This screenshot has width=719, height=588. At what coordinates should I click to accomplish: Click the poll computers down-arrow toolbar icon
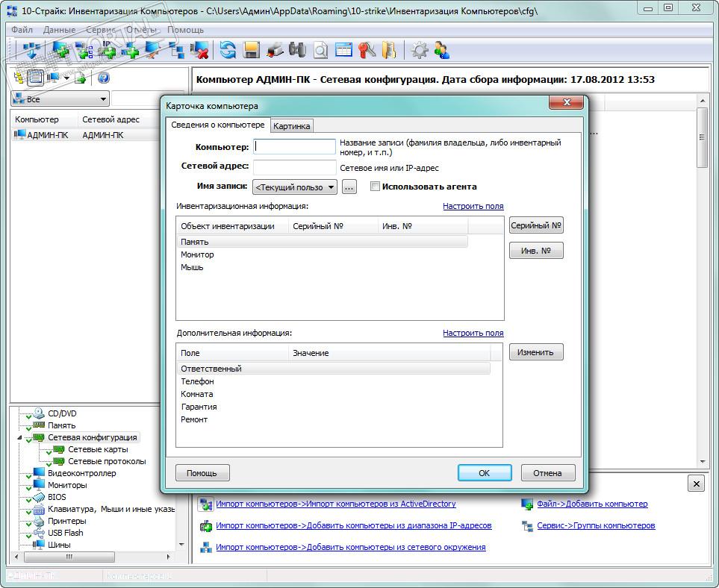pos(31,51)
